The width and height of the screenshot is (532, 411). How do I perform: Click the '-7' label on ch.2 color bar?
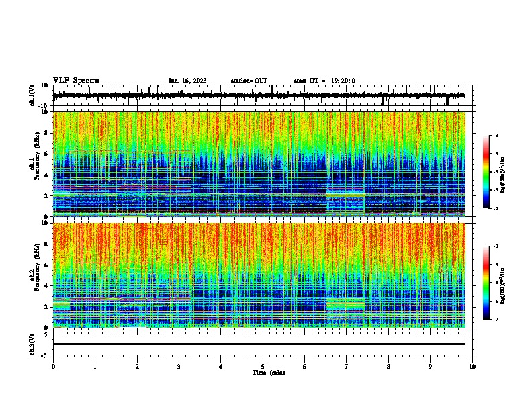[495, 319]
